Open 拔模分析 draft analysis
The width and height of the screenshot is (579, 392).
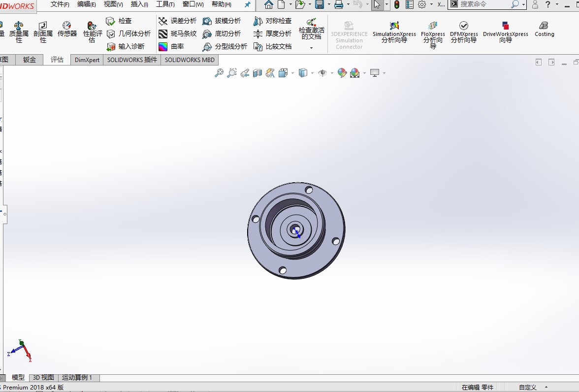(222, 21)
